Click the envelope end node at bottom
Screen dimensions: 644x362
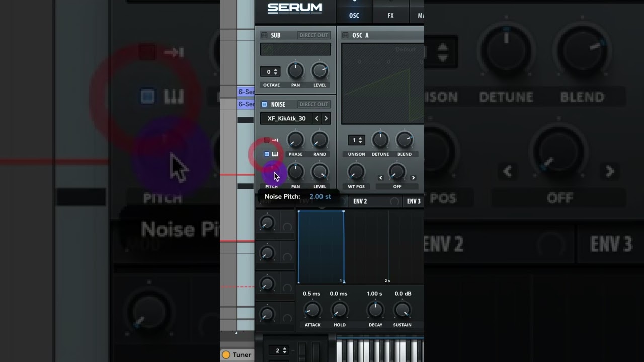[x=344, y=282]
